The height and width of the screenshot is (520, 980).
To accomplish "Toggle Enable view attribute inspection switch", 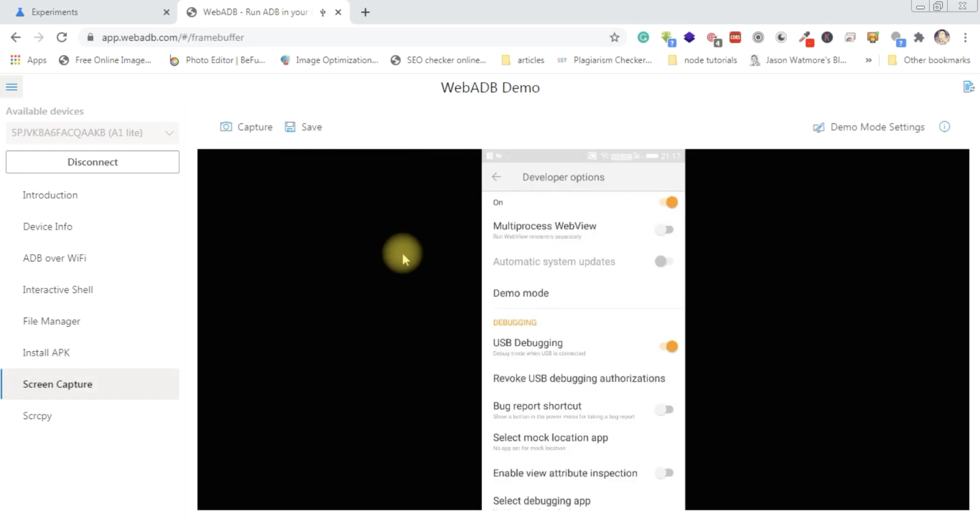I will [x=664, y=473].
